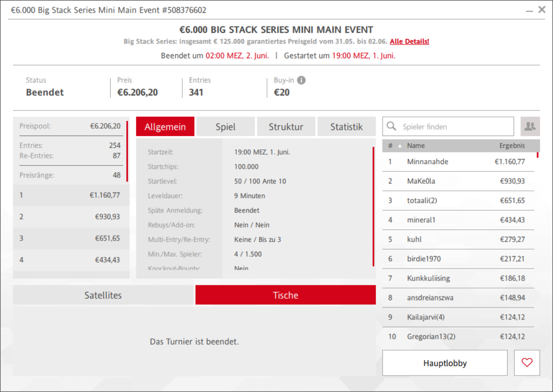The height and width of the screenshot is (392, 553).
Task: Click prize rank 2 €930,93 row
Action: tap(71, 217)
